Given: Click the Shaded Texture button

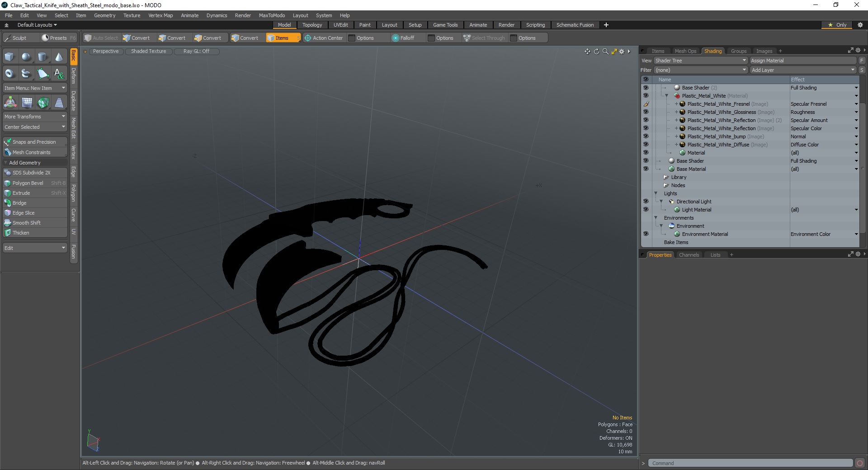Looking at the screenshot, I should point(148,52).
